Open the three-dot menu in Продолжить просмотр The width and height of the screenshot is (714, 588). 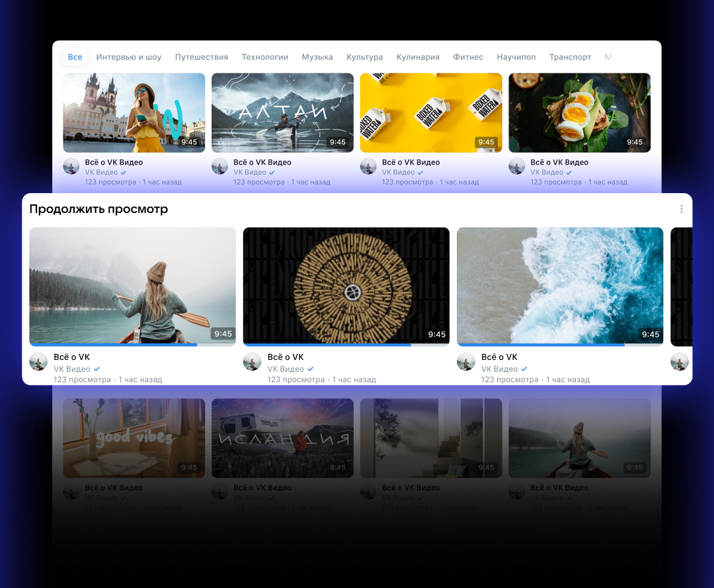click(x=682, y=209)
